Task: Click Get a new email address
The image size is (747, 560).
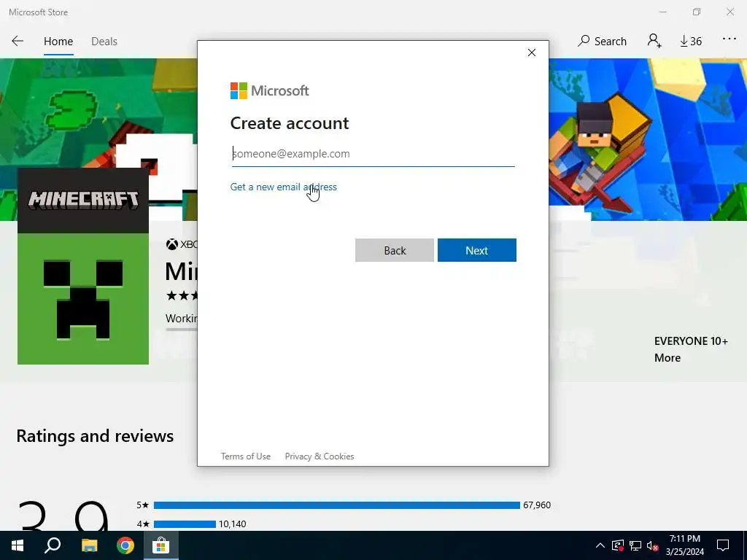Action: pyautogui.click(x=284, y=187)
